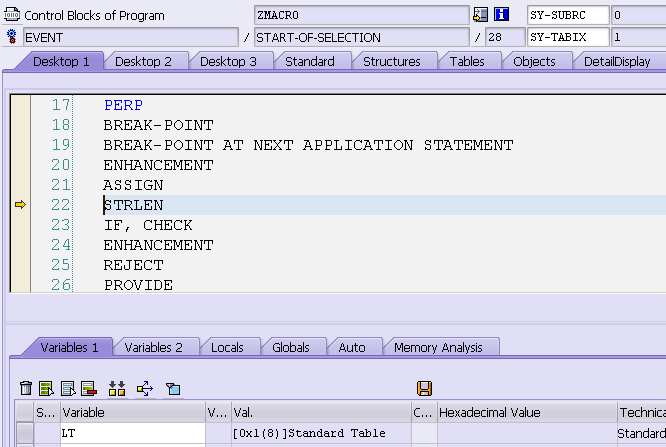Select the Locals tab
Image resolution: width=666 pixels, height=447 pixels.
[x=227, y=348]
